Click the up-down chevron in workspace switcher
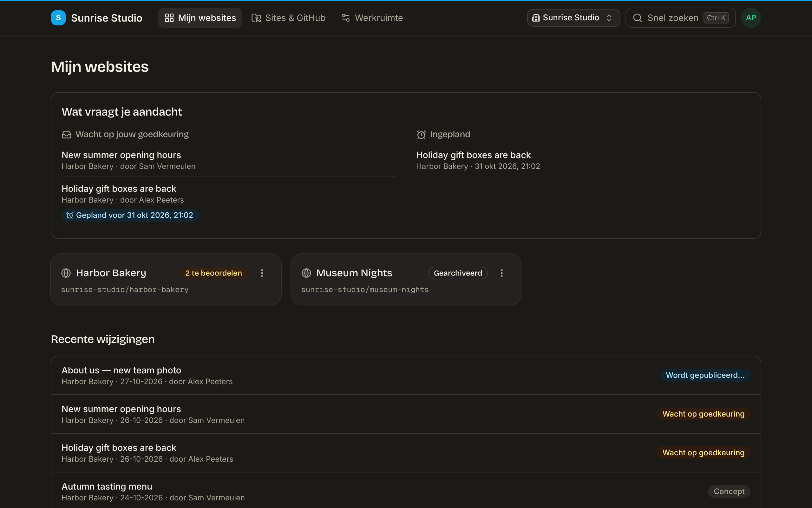Screen dimensions: 812x508 [x=609, y=18]
